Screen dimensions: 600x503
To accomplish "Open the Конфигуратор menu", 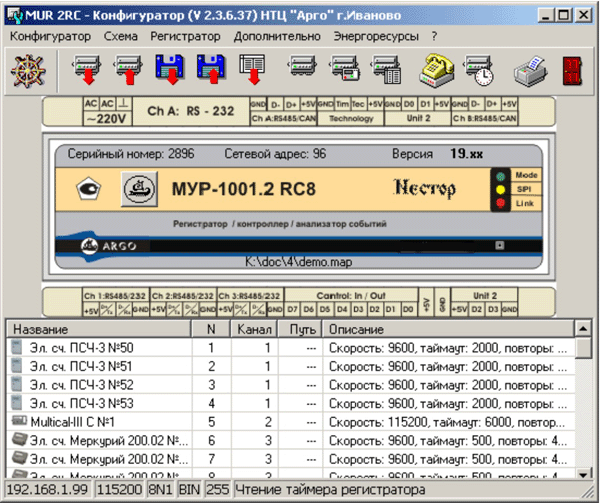I will pos(50,36).
